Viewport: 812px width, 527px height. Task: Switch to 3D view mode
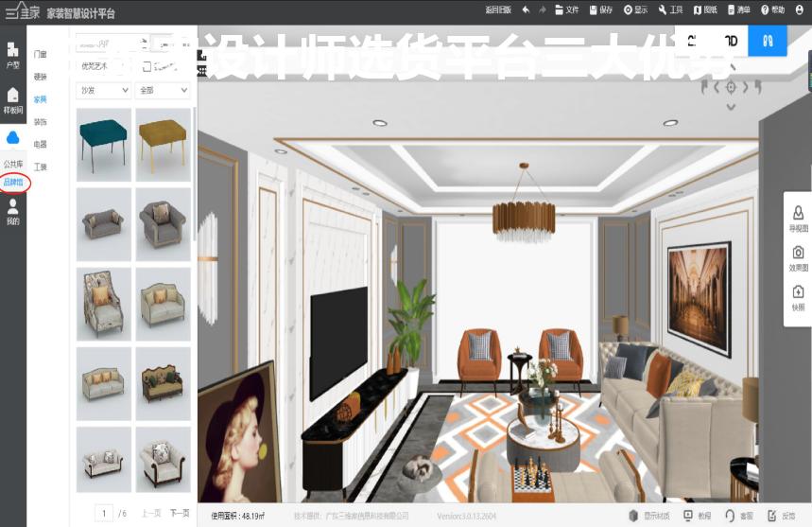[731, 41]
